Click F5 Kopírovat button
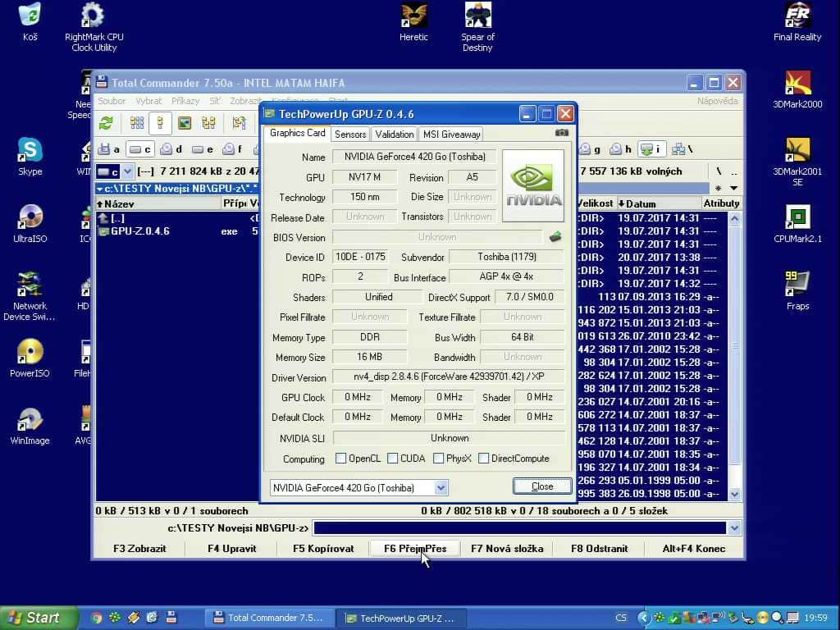 323,549
